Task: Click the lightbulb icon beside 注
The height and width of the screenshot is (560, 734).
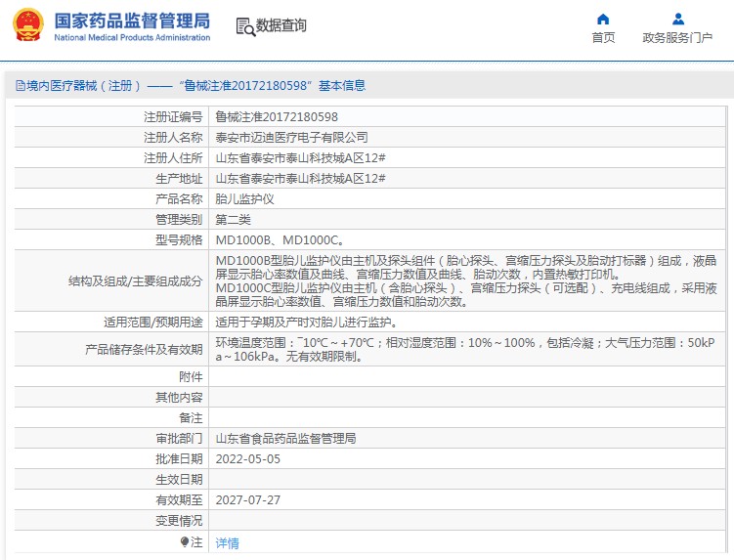Action: coord(184,541)
